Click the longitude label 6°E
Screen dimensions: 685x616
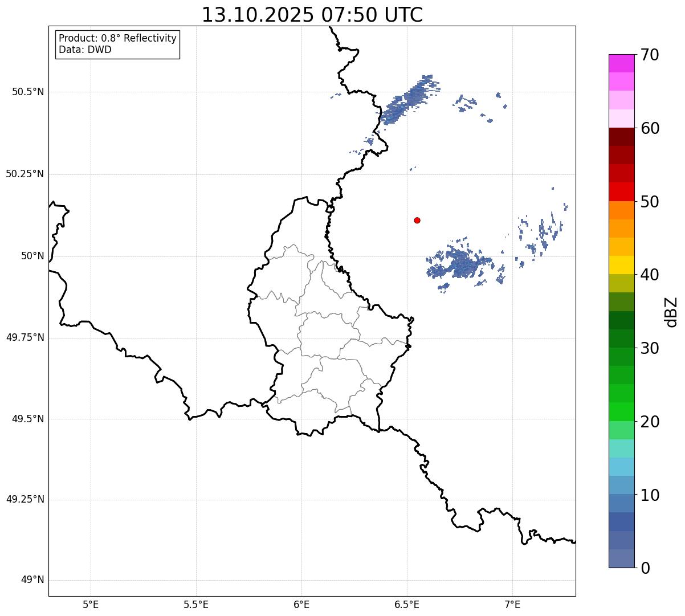301,604
